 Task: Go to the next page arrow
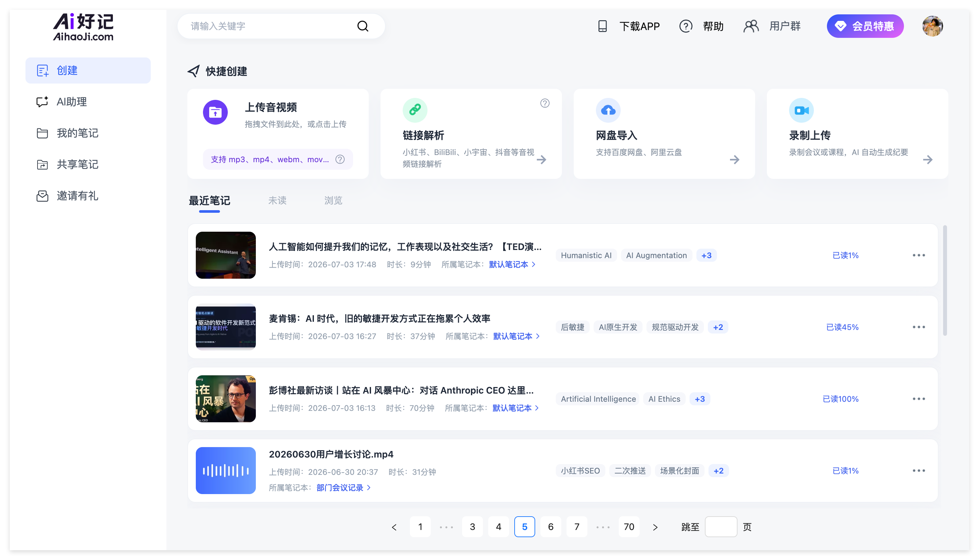coord(655,527)
